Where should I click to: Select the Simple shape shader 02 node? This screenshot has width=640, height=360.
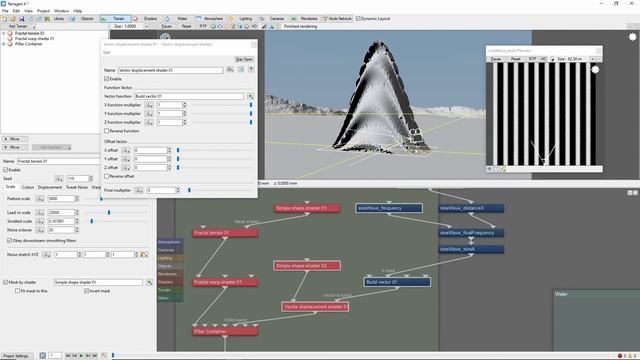[x=307, y=266]
